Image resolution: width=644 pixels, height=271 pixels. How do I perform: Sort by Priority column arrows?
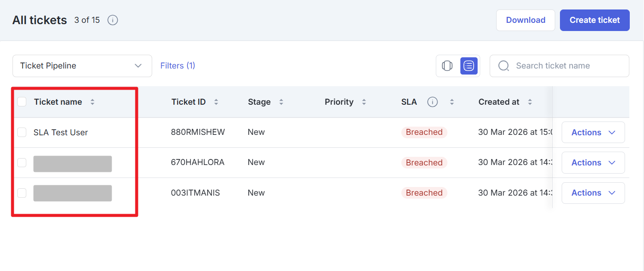364,102
